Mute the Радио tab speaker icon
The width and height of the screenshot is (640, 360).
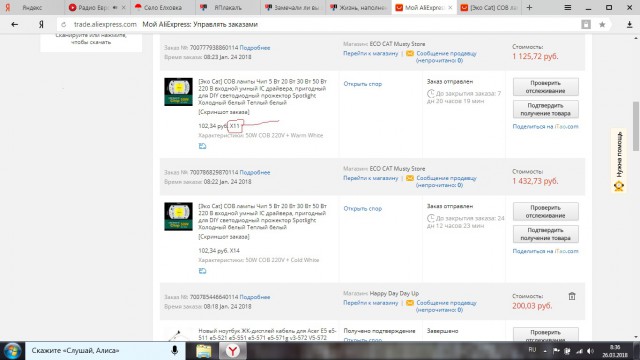pyautogui.click(x=115, y=7)
